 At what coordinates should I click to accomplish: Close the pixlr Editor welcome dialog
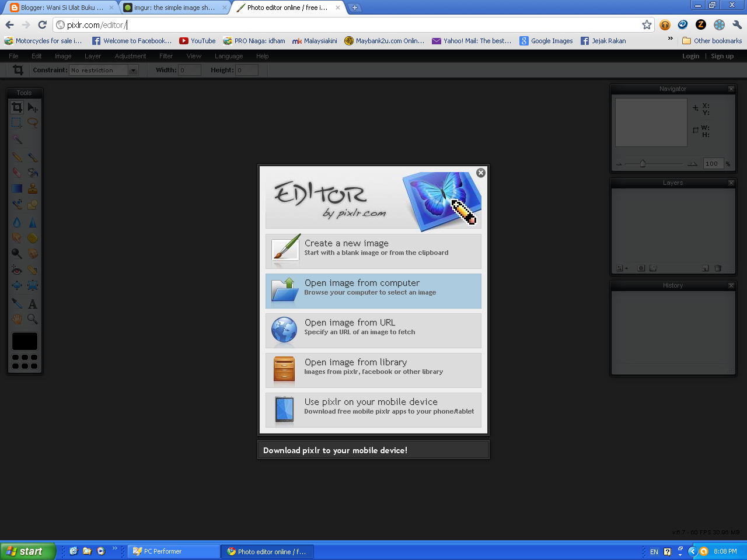pos(481,173)
